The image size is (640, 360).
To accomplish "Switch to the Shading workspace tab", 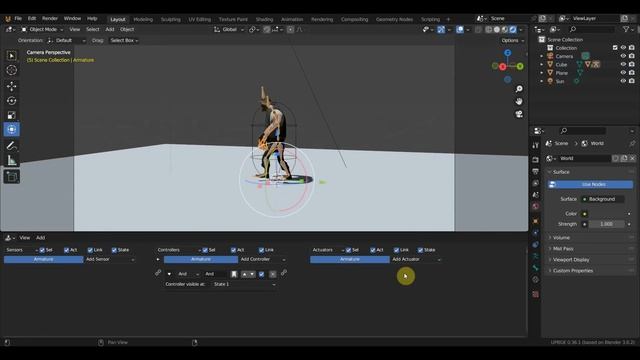I will pos(264,19).
